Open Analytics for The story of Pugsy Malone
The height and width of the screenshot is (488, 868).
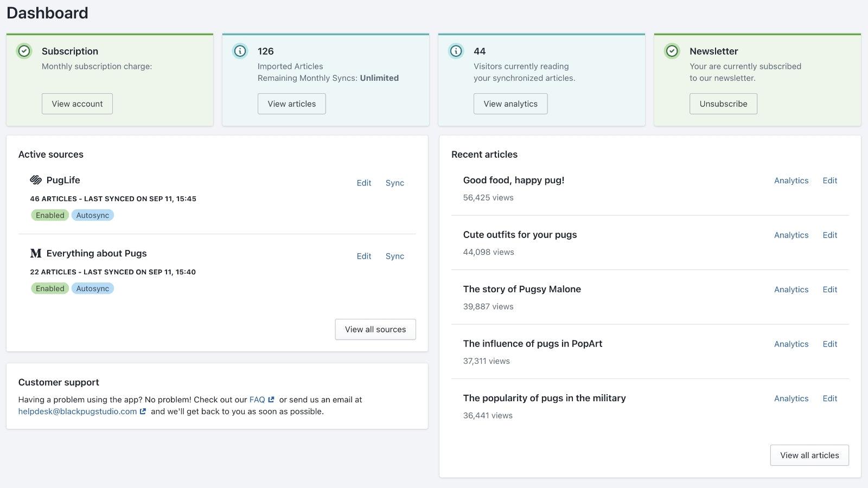[791, 289]
